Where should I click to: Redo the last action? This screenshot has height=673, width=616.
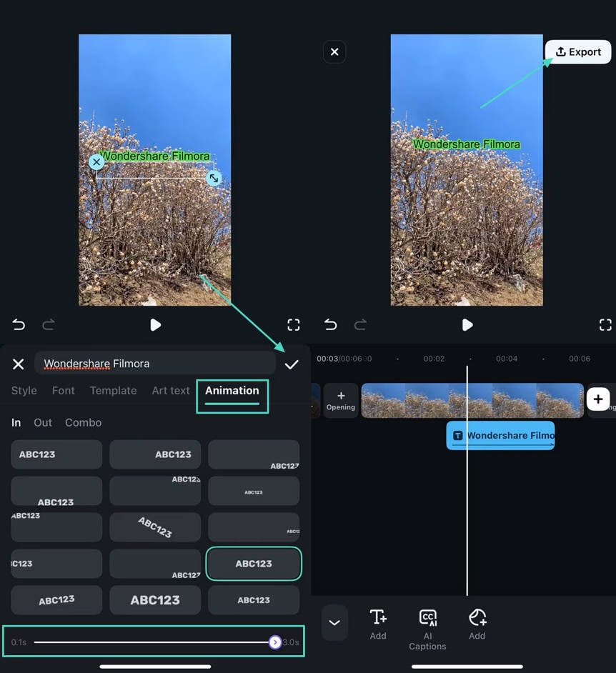pyautogui.click(x=49, y=324)
